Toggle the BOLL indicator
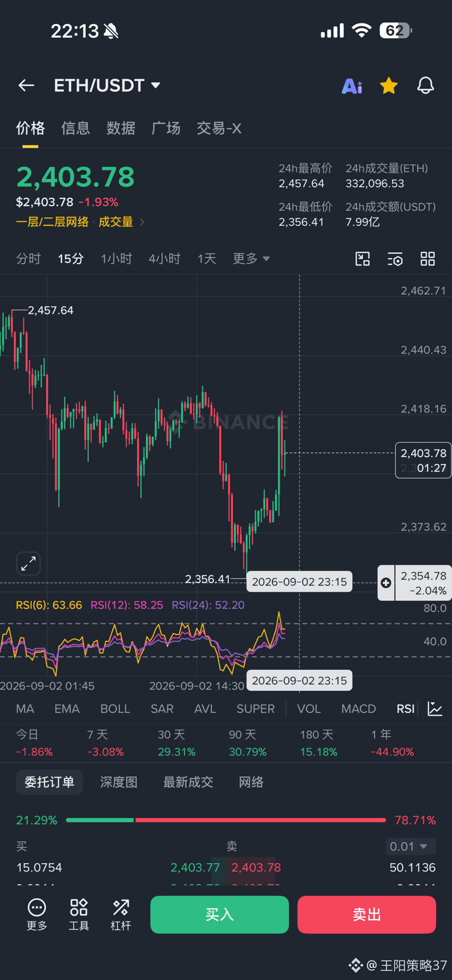The image size is (452, 980). pyautogui.click(x=115, y=709)
